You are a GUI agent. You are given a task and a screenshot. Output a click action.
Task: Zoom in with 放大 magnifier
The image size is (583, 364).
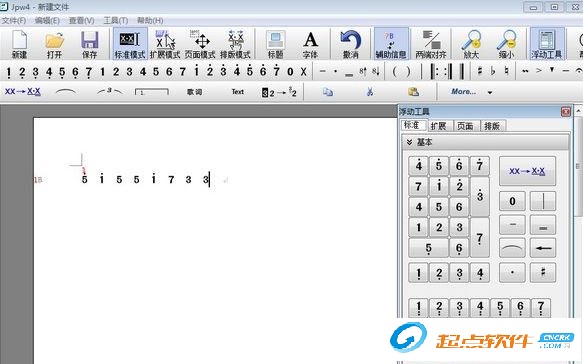pyautogui.click(x=471, y=44)
